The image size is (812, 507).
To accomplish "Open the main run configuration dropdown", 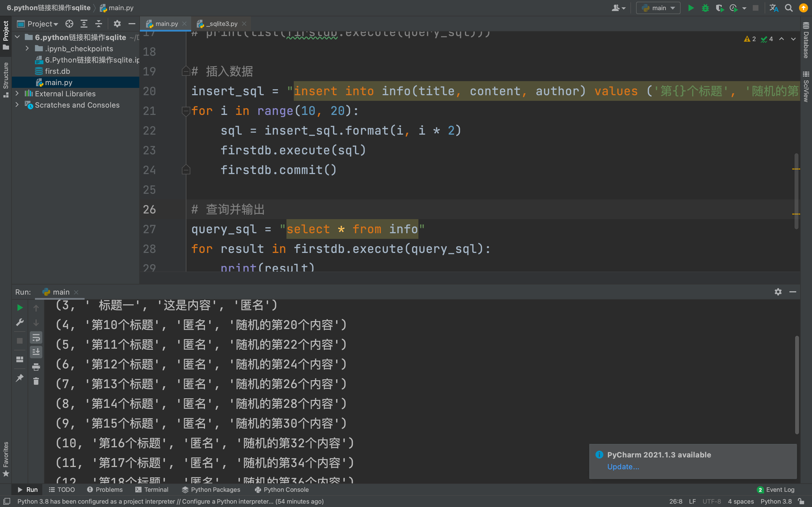I will (x=658, y=8).
